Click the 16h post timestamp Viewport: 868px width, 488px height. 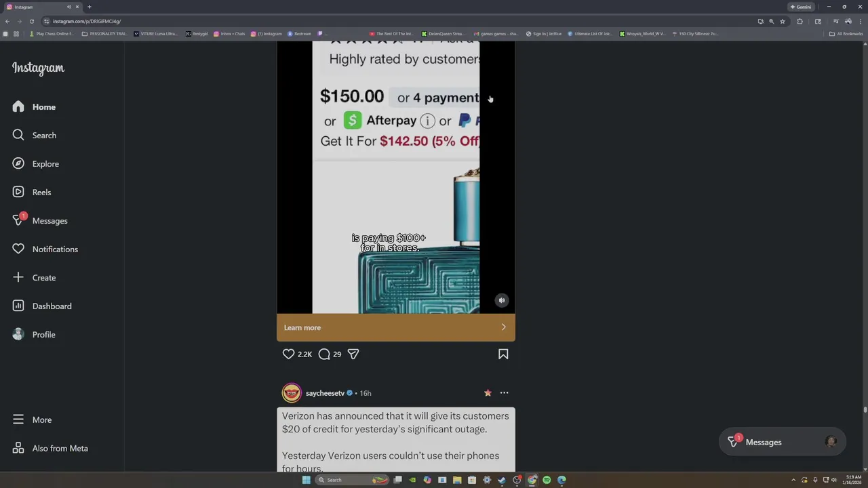[x=366, y=393]
